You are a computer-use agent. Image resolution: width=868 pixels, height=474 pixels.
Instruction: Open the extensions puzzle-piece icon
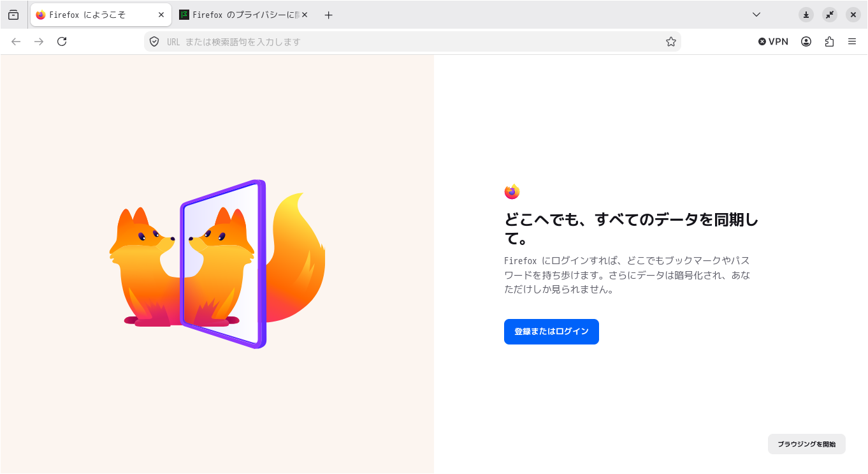point(829,41)
